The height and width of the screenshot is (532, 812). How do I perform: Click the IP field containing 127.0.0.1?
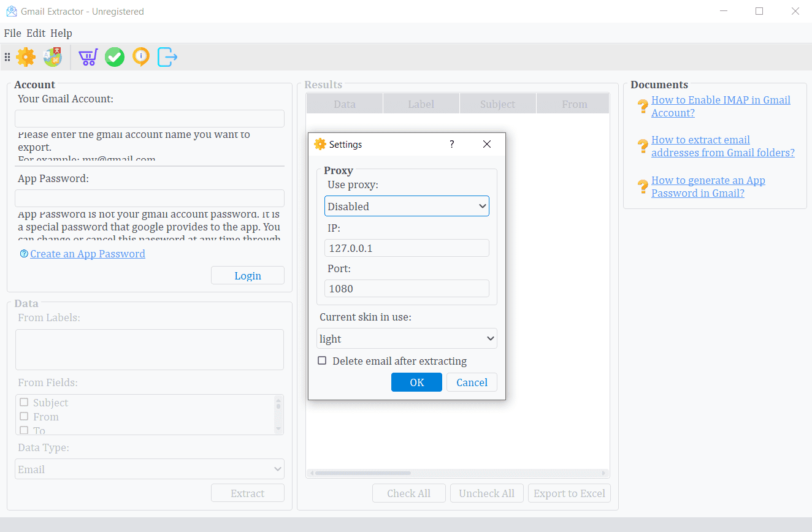pyautogui.click(x=407, y=248)
